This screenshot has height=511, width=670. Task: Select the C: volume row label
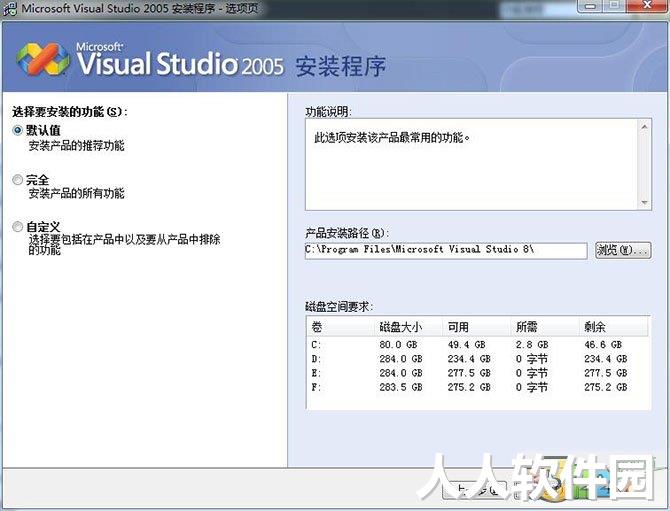pos(316,345)
